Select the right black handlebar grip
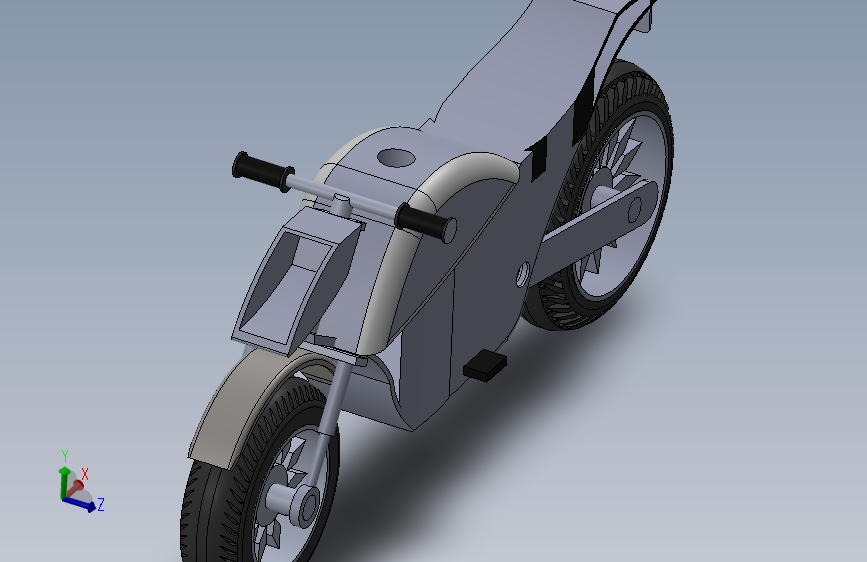 (426, 222)
